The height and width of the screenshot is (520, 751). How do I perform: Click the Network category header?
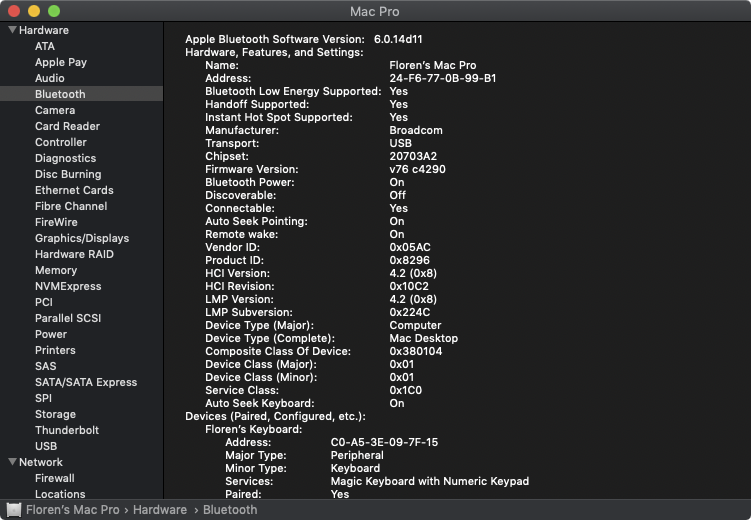(x=41, y=462)
